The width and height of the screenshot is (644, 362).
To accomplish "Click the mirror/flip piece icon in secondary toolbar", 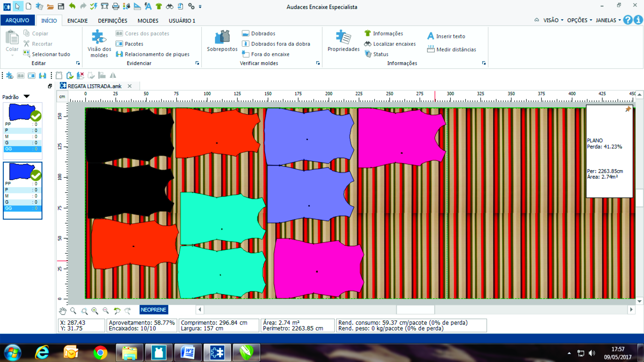I will coord(113,75).
